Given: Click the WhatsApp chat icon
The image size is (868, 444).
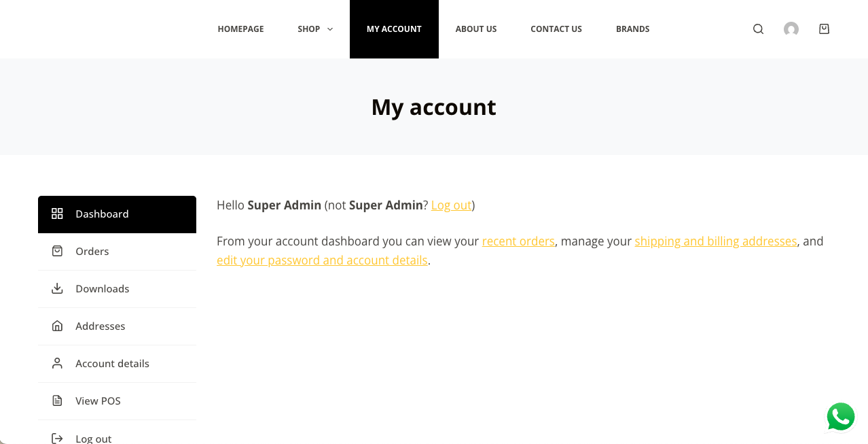Looking at the screenshot, I should (x=840, y=417).
